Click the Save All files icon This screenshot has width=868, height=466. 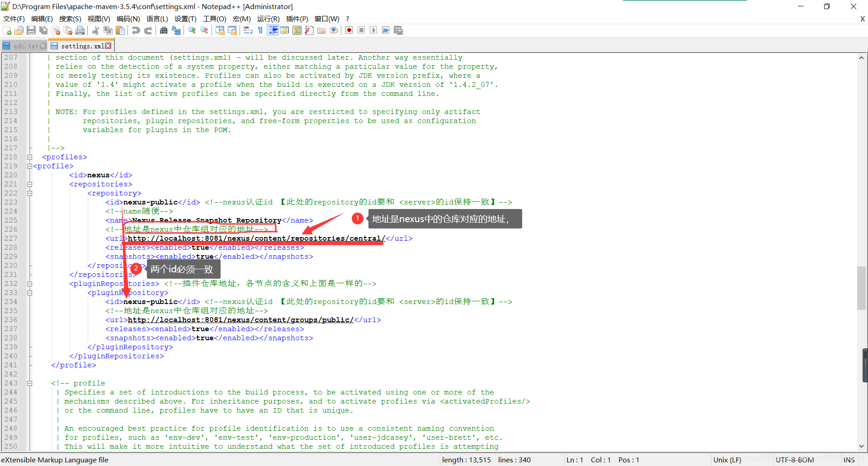point(43,30)
